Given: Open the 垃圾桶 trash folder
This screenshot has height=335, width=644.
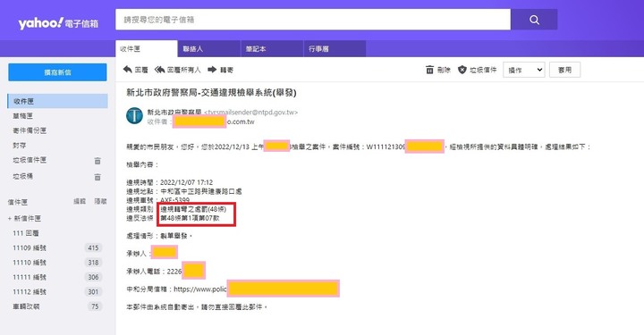Looking at the screenshot, I should click(x=22, y=176).
